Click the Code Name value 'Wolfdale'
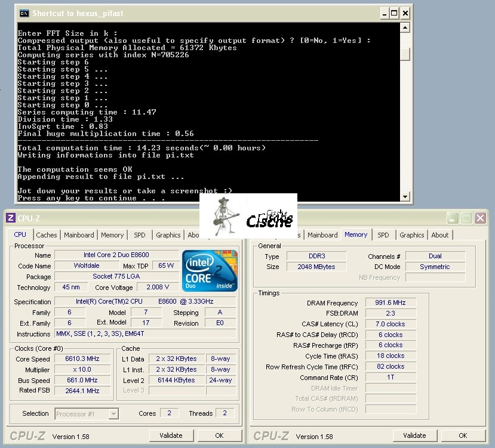This screenshot has width=495, height=448. pyautogui.click(x=87, y=265)
